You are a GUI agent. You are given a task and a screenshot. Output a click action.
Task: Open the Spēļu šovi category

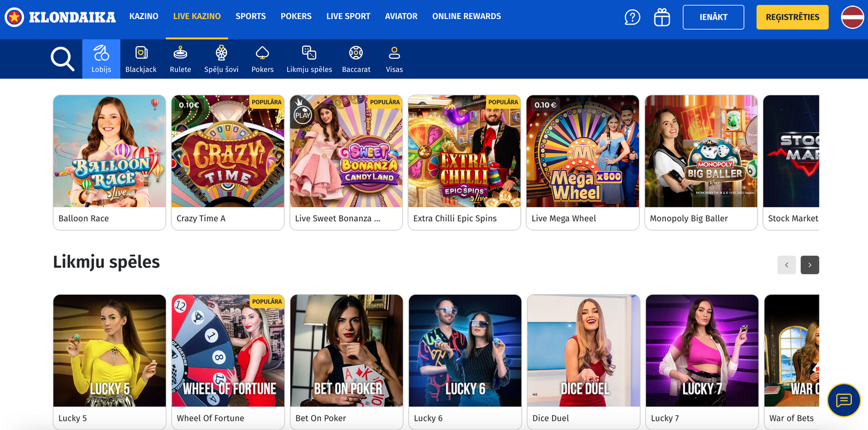coord(222,59)
